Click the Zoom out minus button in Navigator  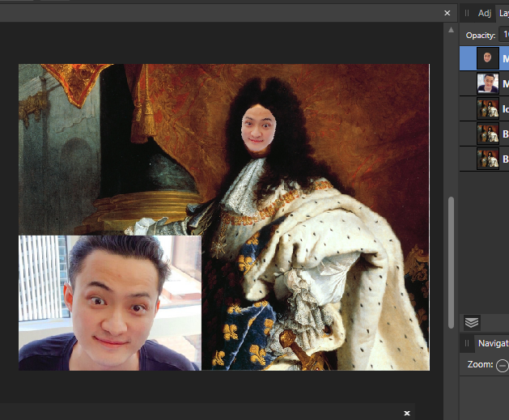pos(503,366)
